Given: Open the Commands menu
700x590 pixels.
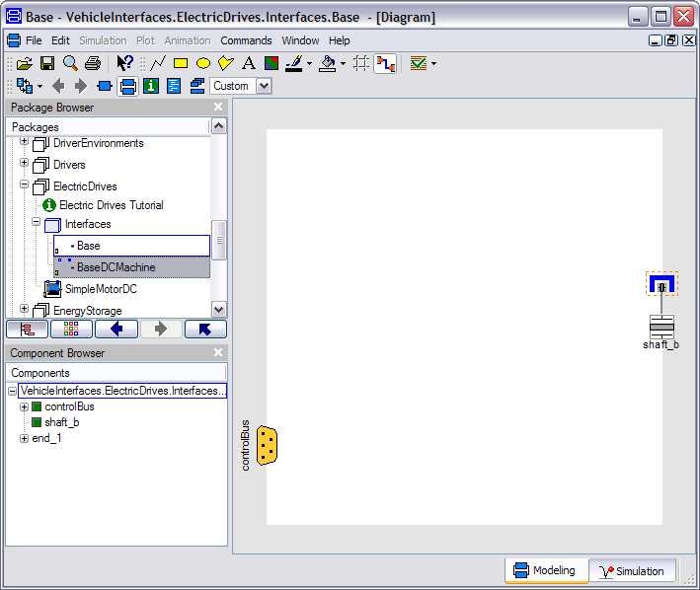Looking at the screenshot, I should click(x=246, y=40).
